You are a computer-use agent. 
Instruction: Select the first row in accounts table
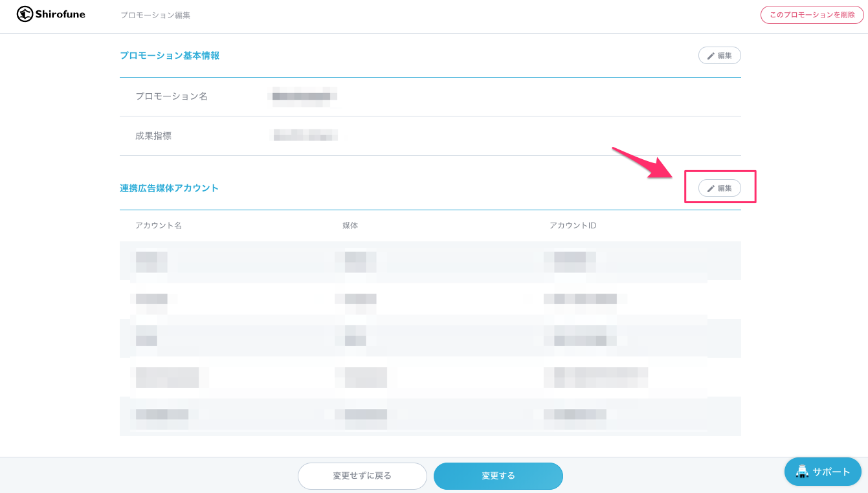[x=430, y=261]
